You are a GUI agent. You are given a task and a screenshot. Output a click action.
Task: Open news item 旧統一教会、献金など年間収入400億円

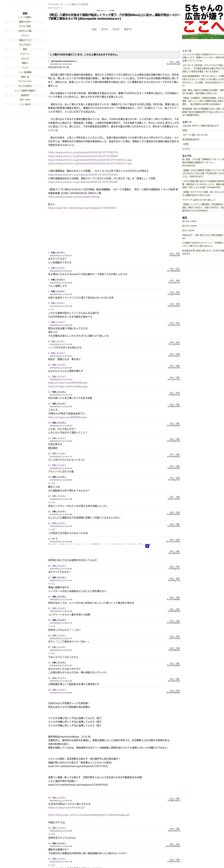click(x=203, y=92)
